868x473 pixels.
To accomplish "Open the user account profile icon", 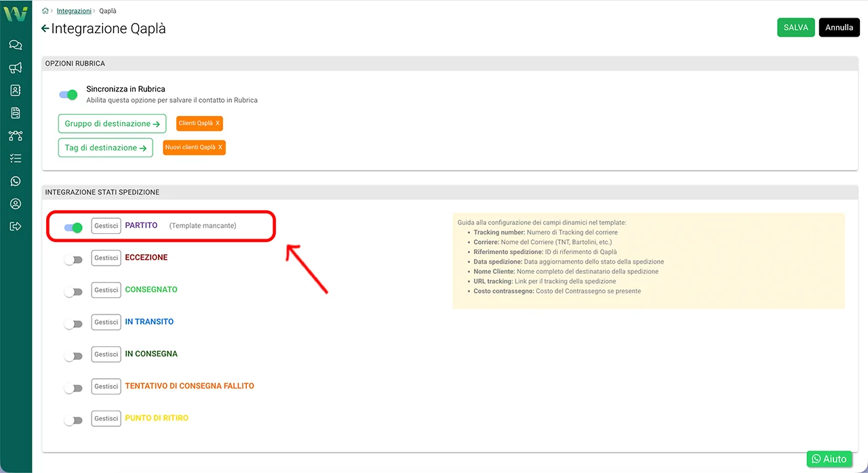I will (16, 204).
